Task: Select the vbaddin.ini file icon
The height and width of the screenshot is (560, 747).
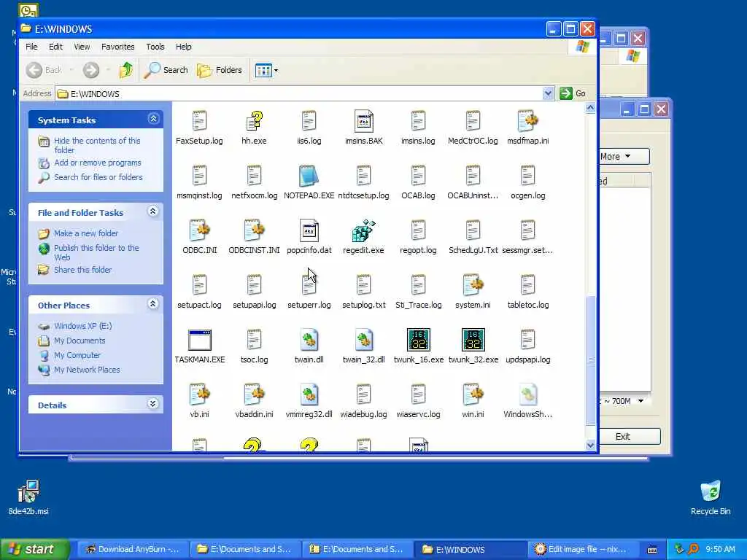Action: pos(254,394)
